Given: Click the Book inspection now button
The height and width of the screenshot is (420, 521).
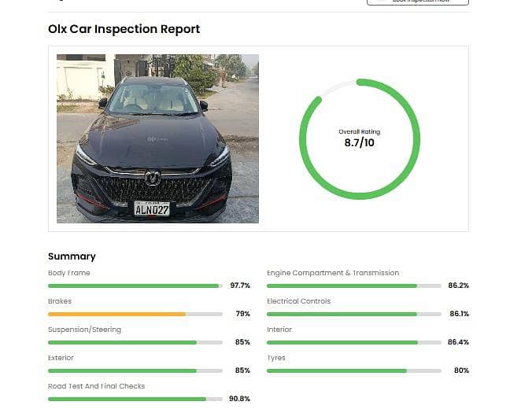Looking at the screenshot, I should (417, 2).
